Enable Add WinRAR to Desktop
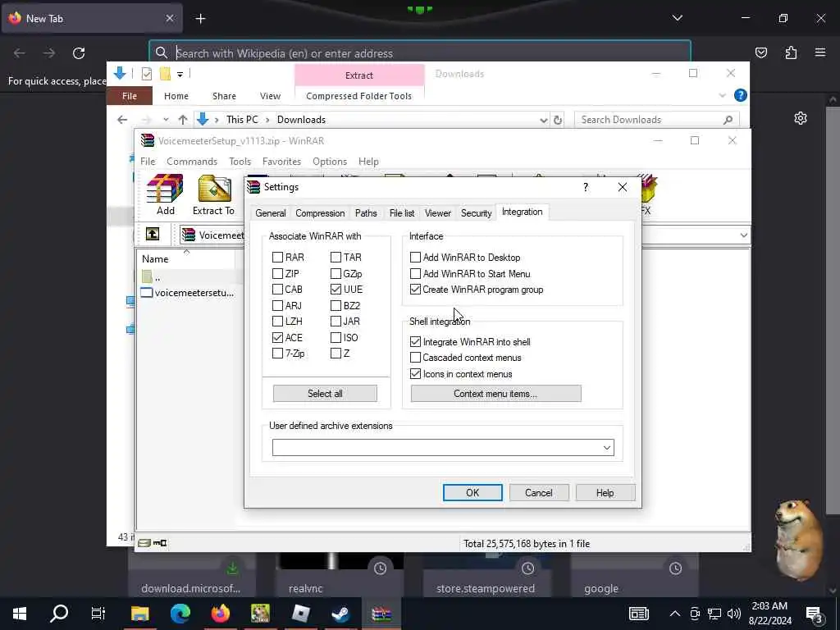840x630 pixels. pyautogui.click(x=415, y=257)
